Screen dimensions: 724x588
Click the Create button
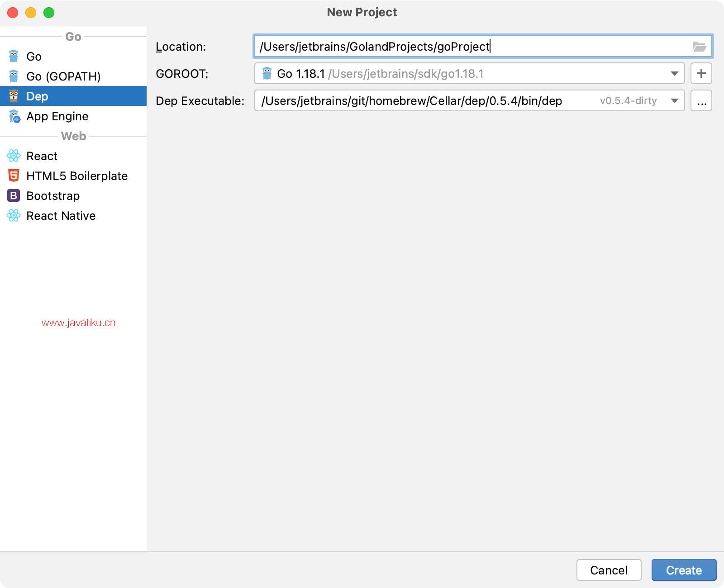(684, 570)
